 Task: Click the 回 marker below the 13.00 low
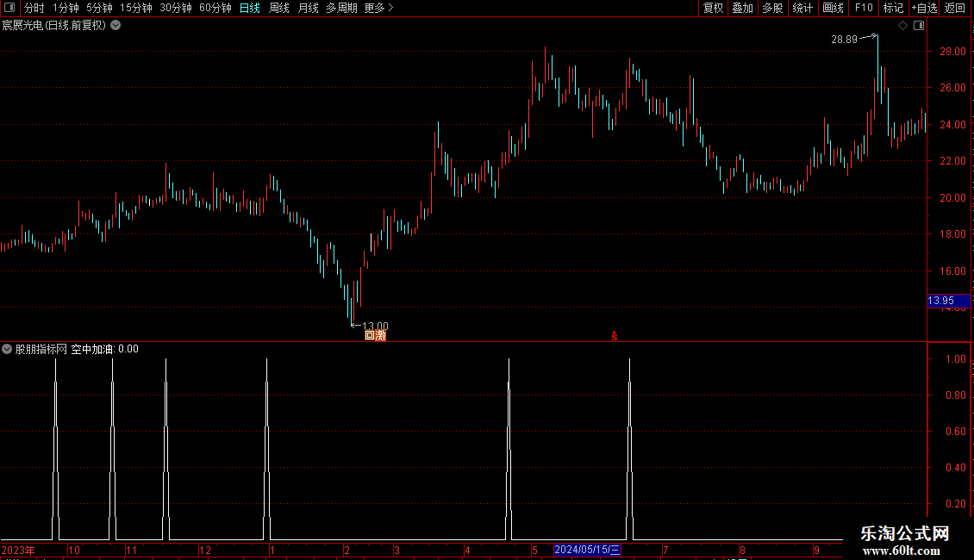click(370, 335)
